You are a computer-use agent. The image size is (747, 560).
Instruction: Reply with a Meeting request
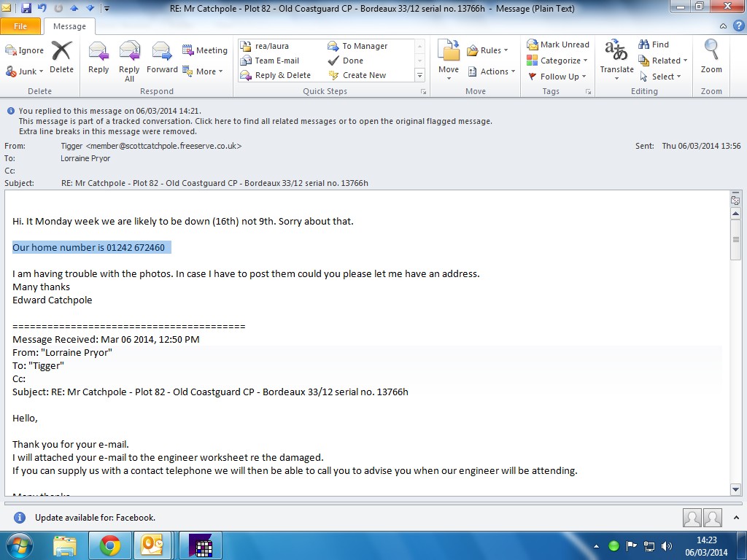click(x=205, y=50)
